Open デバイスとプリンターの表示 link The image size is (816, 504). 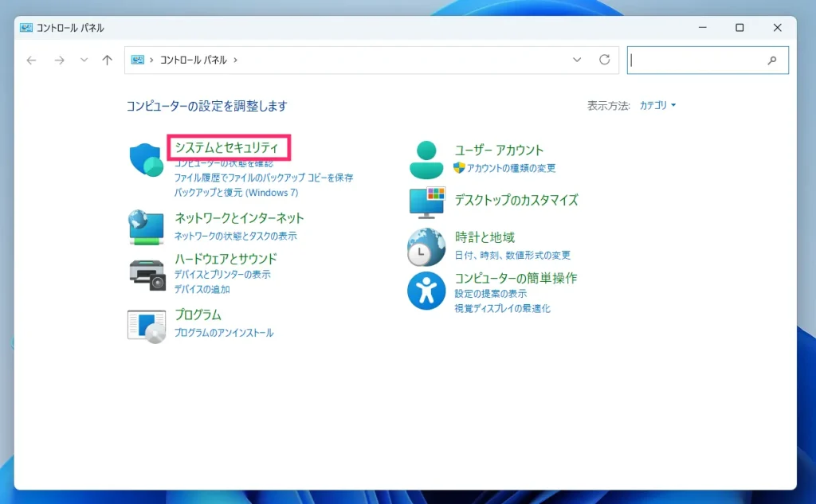point(222,274)
